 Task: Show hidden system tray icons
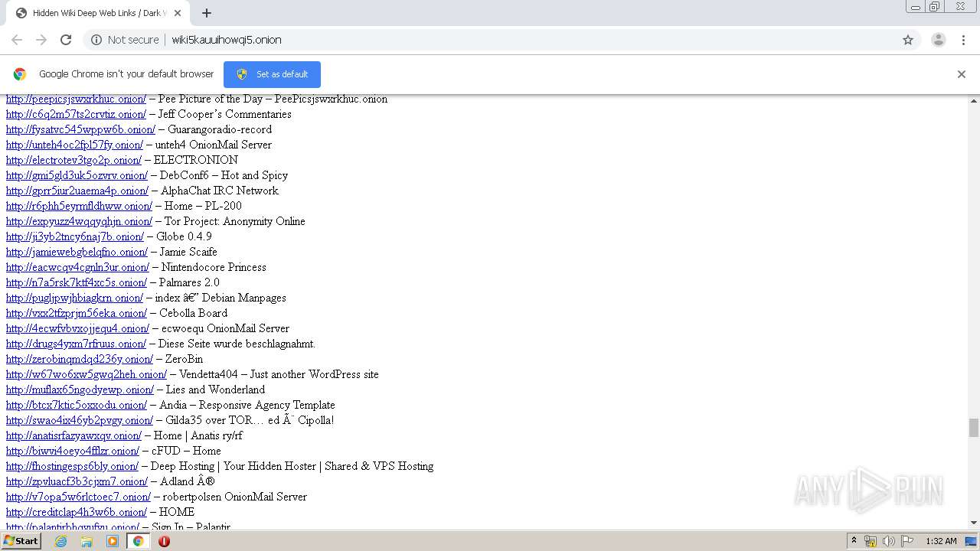point(854,541)
